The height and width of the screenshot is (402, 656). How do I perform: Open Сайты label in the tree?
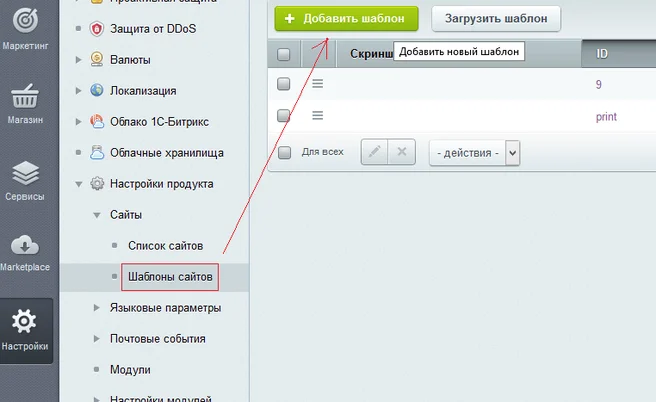tap(126, 215)
